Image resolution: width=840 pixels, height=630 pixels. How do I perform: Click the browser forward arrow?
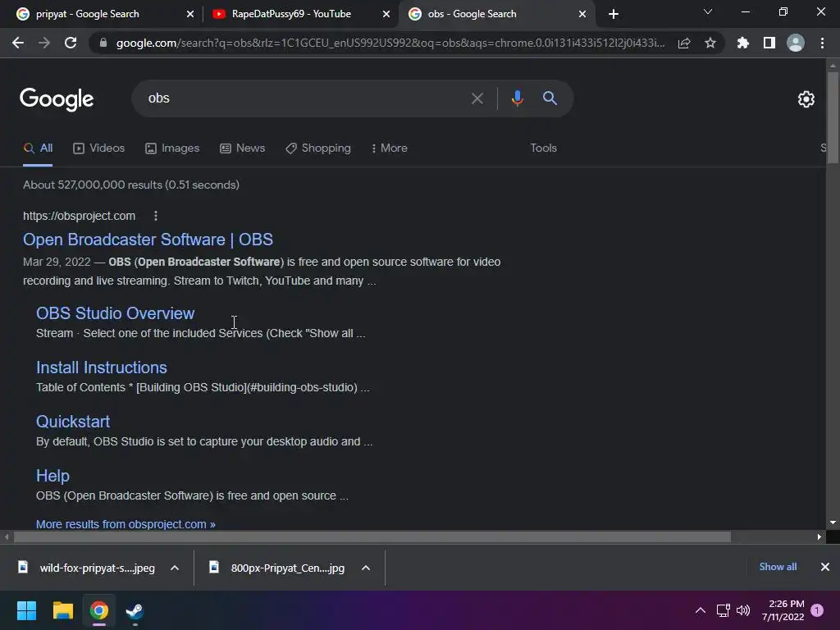coord(44,43)
